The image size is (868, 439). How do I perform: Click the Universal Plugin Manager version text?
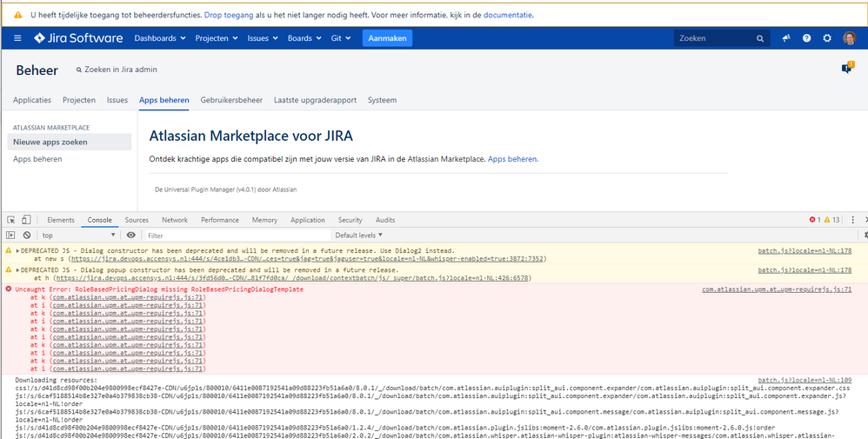(x=226, y=190)
